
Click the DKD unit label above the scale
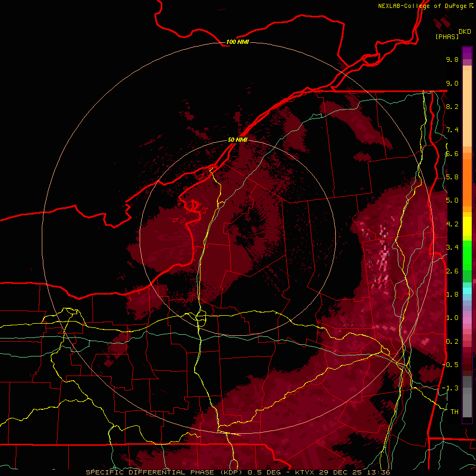465,32
